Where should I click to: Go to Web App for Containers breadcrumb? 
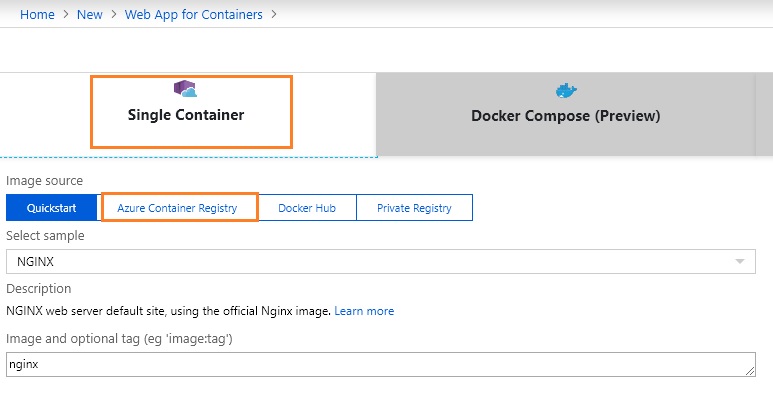pyautogui.click(x=193, y=14)
